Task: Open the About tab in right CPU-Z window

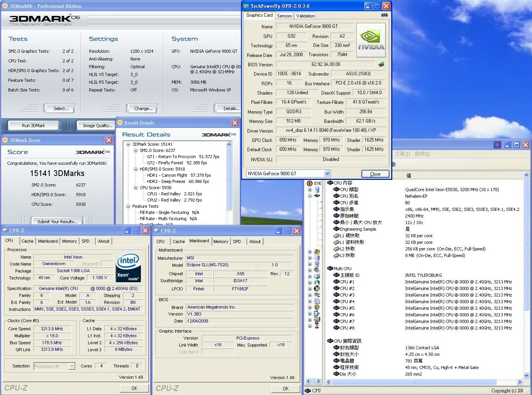Action: tap(255, 241)
